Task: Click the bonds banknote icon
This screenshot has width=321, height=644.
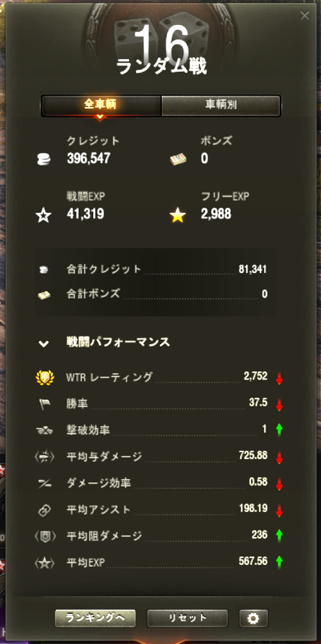Action: (x=178, y=159)
